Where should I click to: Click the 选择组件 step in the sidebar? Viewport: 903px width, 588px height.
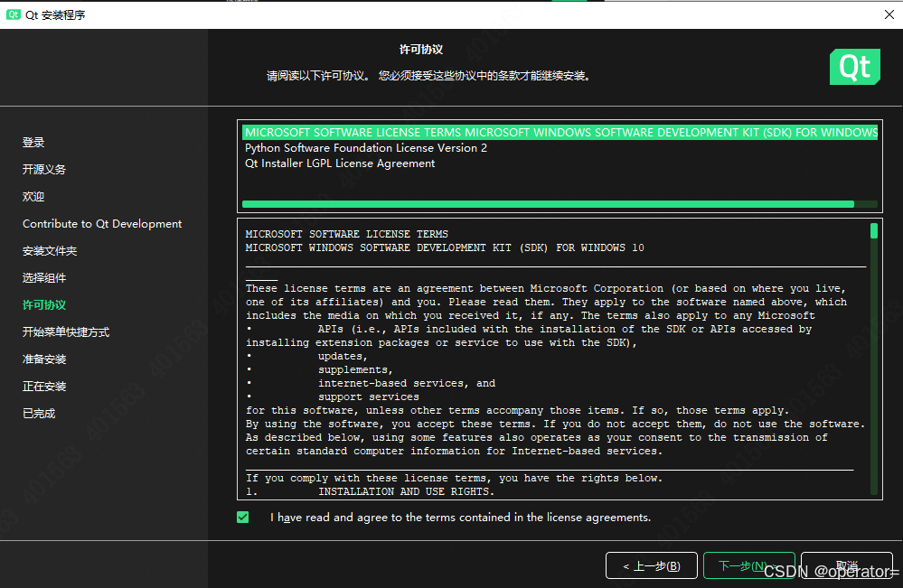pyautogui.click(x=44, y=278)
